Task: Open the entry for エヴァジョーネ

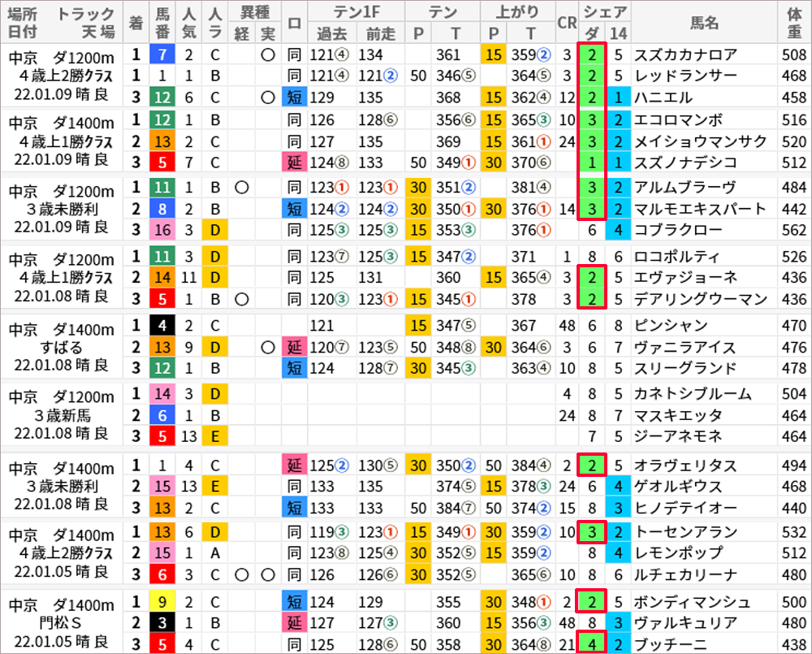Action: [685, 278]
